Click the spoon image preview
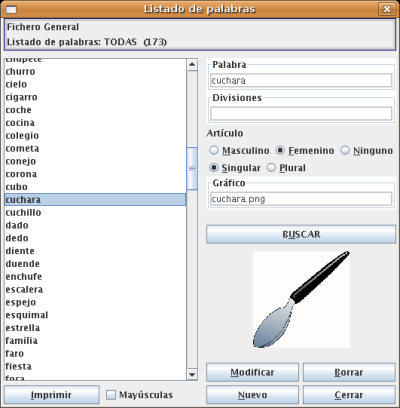This screenshot has height=408, width=400. [301, 299]
